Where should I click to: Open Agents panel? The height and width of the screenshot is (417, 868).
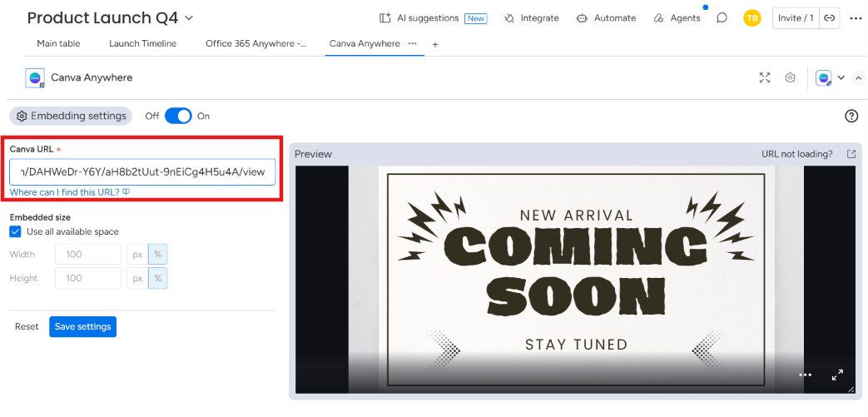(677, 18)
